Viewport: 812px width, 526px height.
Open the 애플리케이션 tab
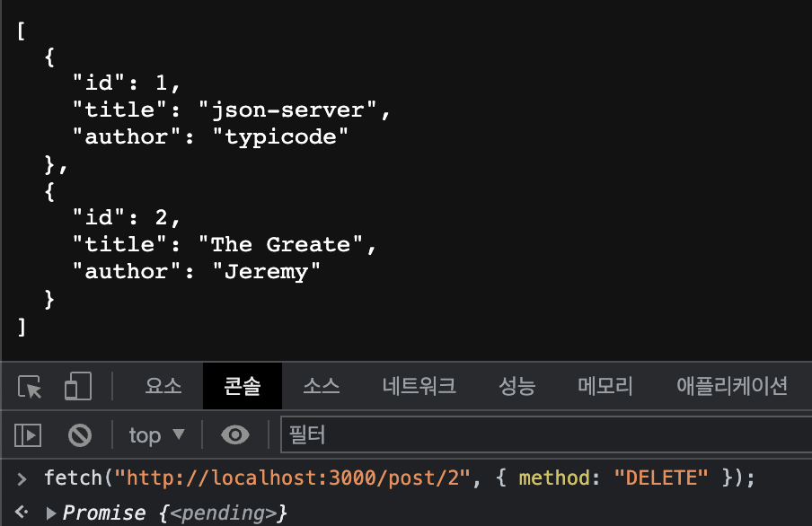coord(732,386)
